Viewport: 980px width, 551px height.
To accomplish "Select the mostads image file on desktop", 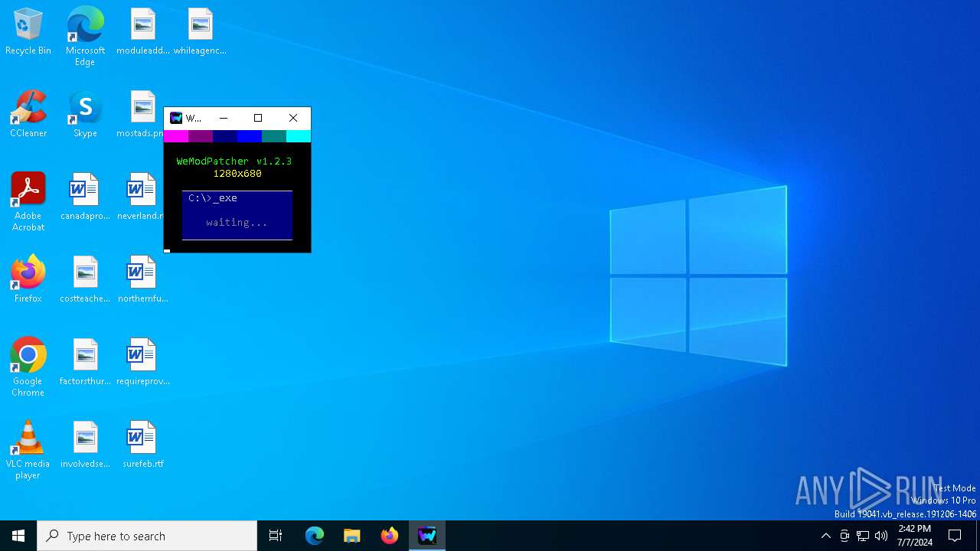I will 140,115.
